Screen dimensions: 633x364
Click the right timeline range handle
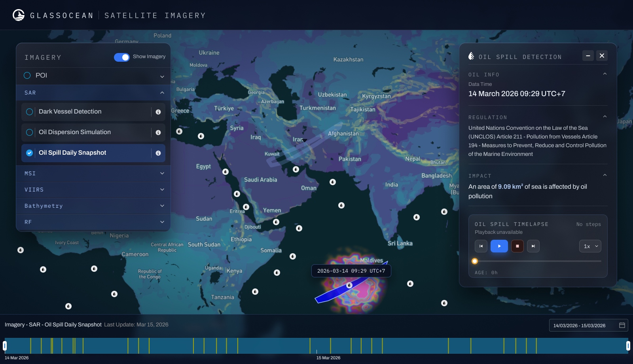[628, 346]
